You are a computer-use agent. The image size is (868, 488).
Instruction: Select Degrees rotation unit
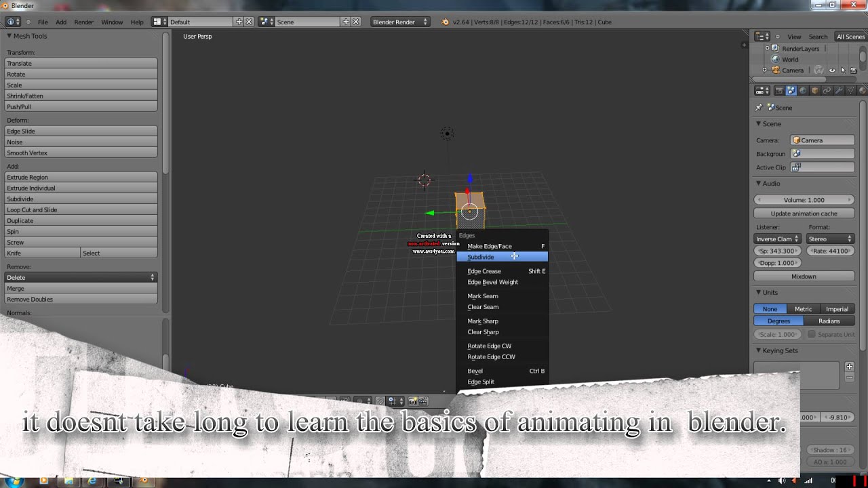[x=778, y=321]
